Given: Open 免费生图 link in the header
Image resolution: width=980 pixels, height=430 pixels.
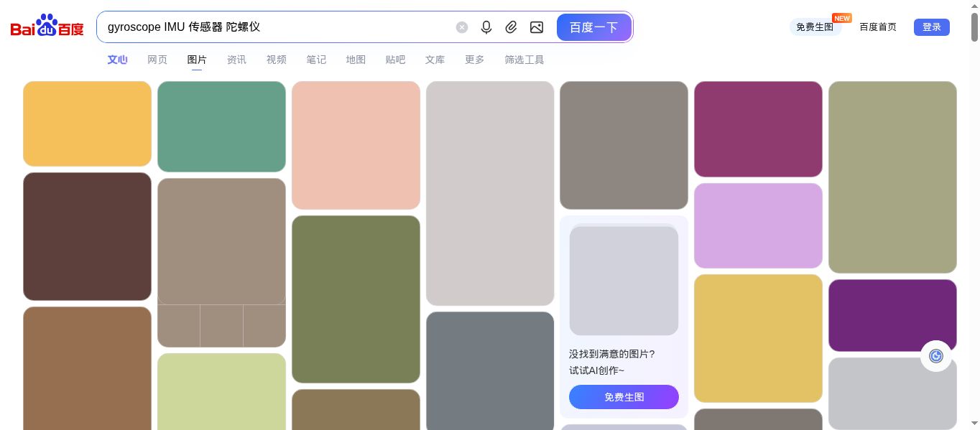Looking at the screenshot, I should click(x=815, y=27).
